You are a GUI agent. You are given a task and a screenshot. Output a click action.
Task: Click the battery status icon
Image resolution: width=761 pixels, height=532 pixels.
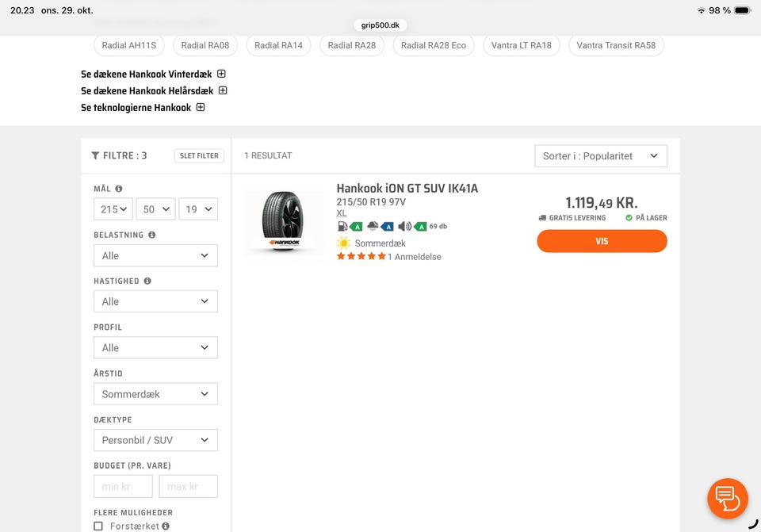[x=743, y=10]
